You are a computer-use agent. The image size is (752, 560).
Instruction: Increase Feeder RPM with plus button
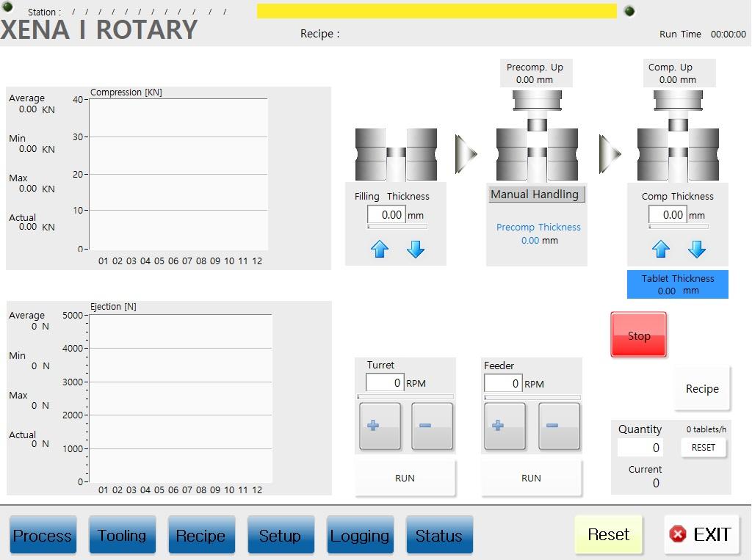point(505,426)
